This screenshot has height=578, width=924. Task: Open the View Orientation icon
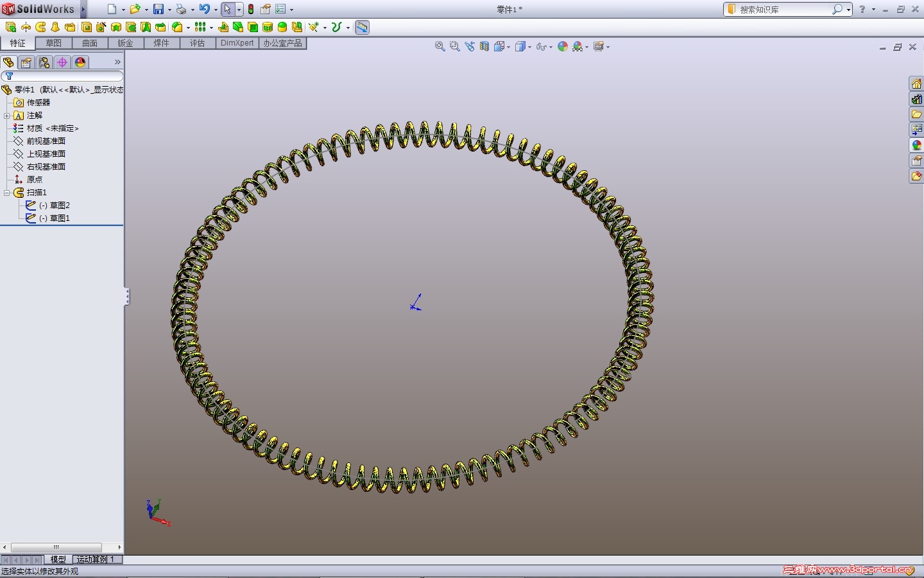(499, 46)
